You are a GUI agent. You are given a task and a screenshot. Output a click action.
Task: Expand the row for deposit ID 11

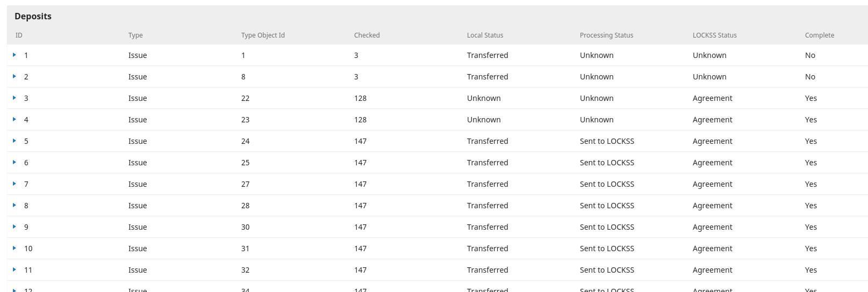pos(15,269)
